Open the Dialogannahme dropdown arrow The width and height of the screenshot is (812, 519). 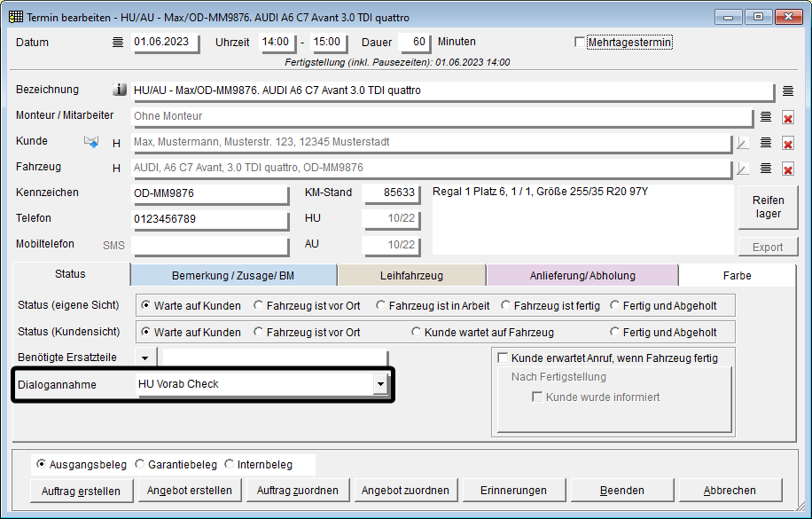[380, 384]
